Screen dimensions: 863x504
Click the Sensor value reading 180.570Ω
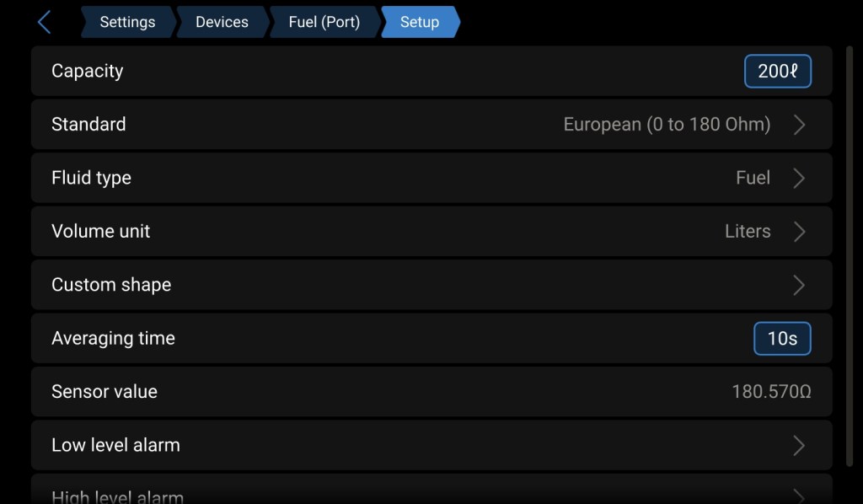coord(771,392)
